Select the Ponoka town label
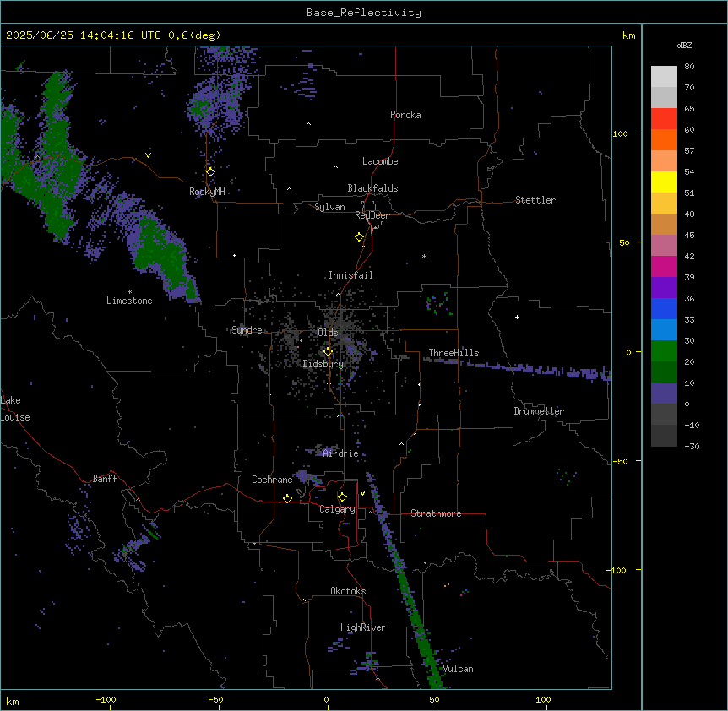The height and width of the screenshot is (711, 728). 405,115
